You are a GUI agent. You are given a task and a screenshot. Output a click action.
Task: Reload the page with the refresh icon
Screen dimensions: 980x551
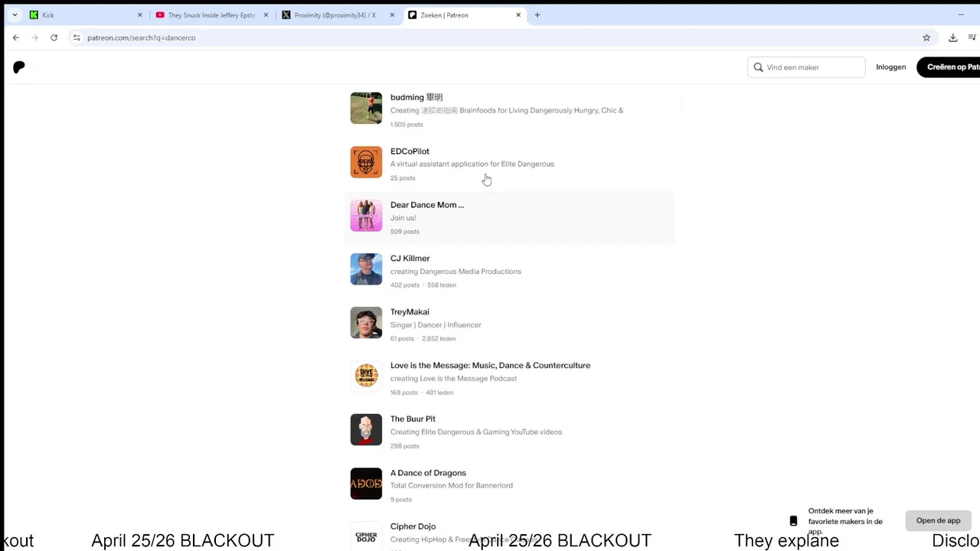click(x=54, y=37)
